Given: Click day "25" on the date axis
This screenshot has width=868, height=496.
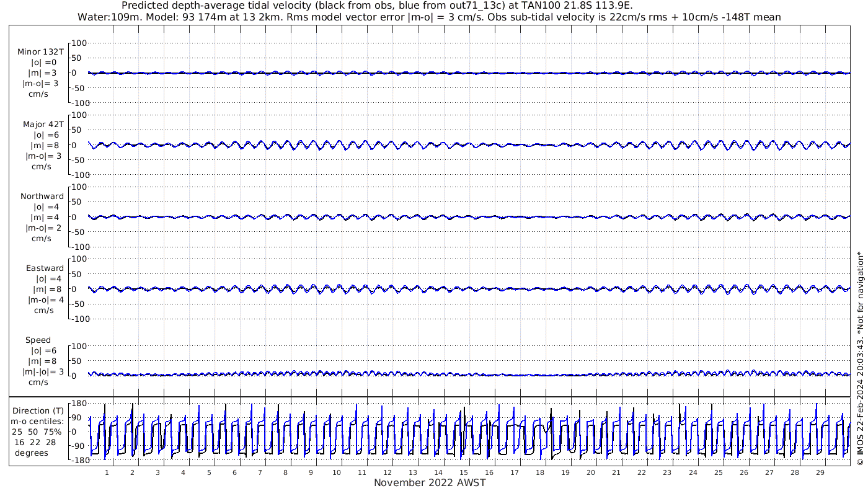Looking at the screenshot, I should tap(718, 472).
